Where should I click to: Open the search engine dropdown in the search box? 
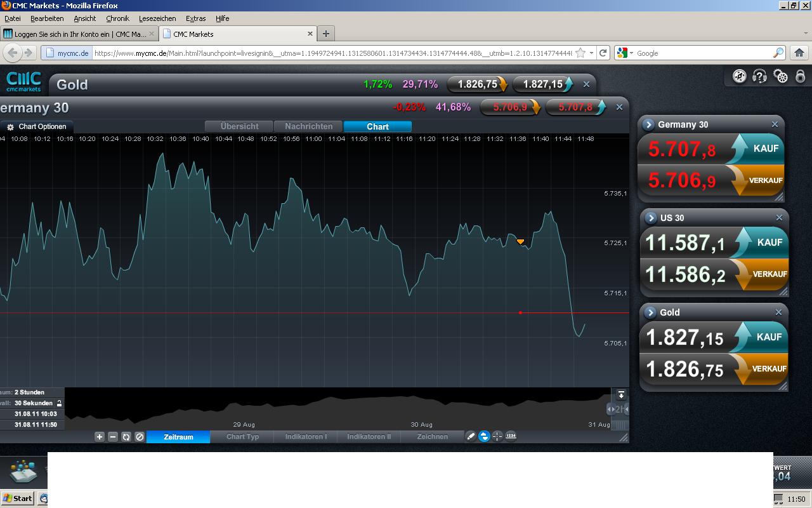click(625, 53)
